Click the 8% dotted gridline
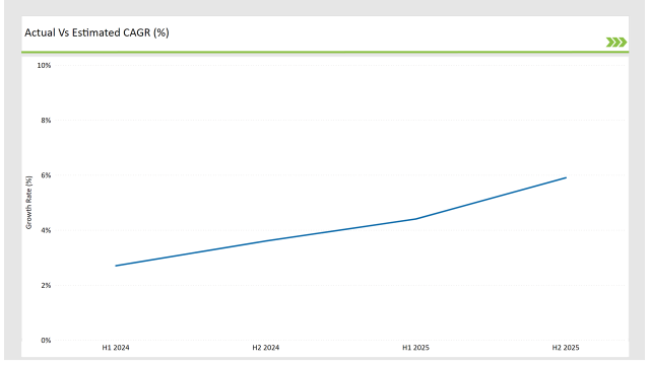Viewport: 650px width, 365px height. 340,120
